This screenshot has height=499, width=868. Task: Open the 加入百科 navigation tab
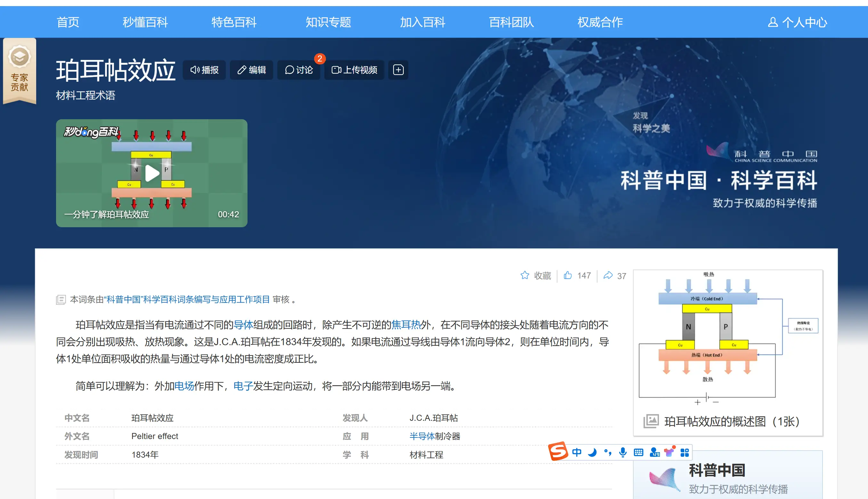pyautogui.click(x=423, y=22)
